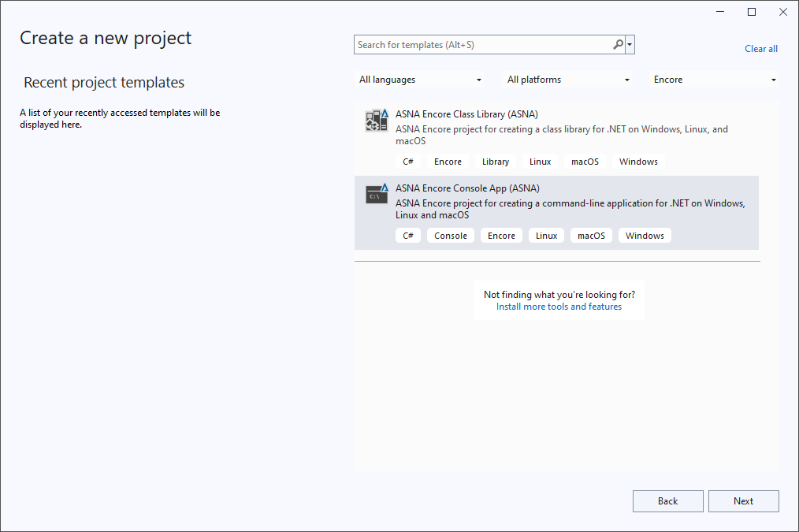Click macOS tag on Console App template
Screen dimensions: 799x532
point(591,236)
